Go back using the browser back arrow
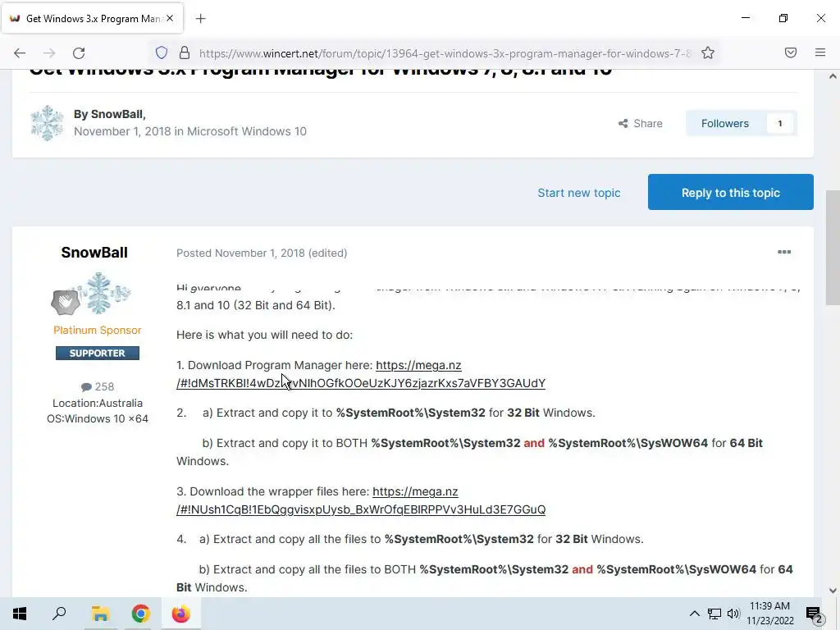The image size is (840, 630). 20,52
